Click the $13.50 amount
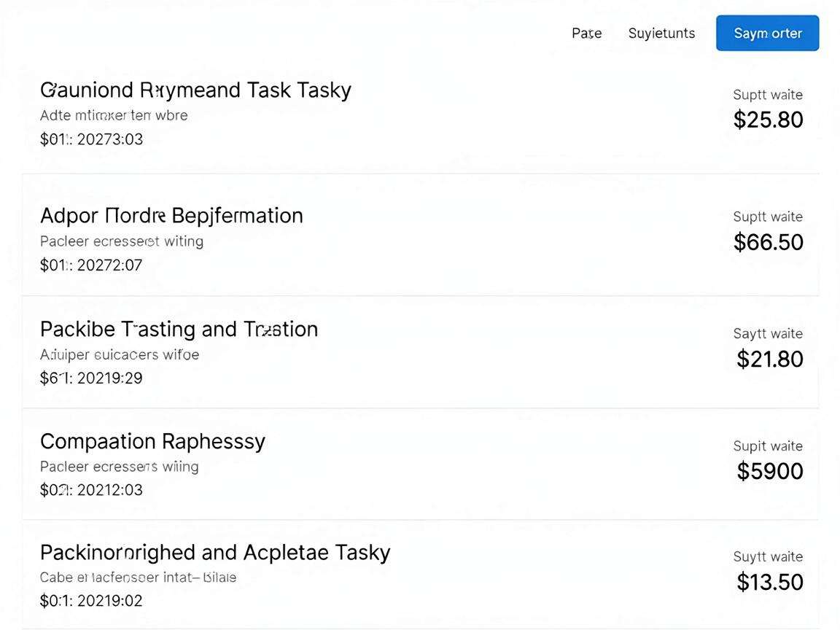840x630 pixels. point(770,582)
